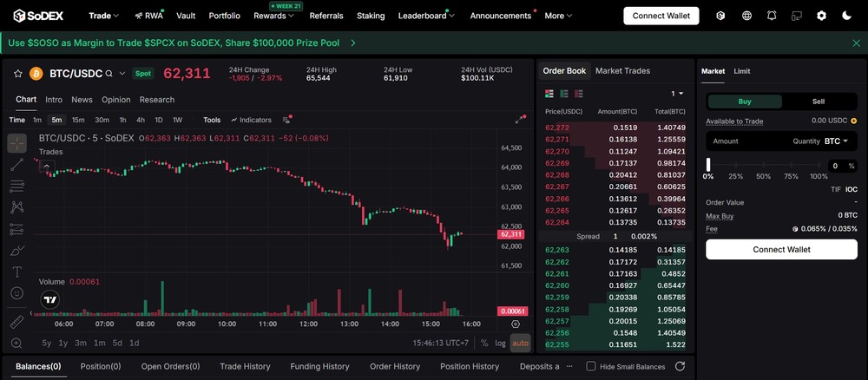Screen dimensions: 868x380
Task: Refresh balances with the reload icon
Action: point(681,366)
